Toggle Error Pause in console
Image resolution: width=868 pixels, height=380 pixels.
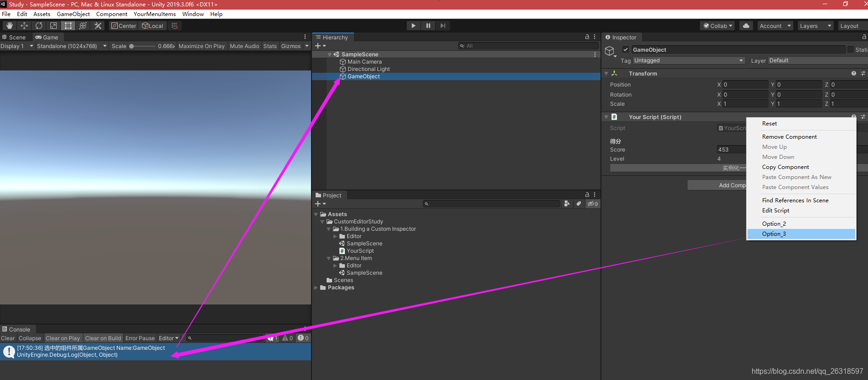click(x=140, y=338)
